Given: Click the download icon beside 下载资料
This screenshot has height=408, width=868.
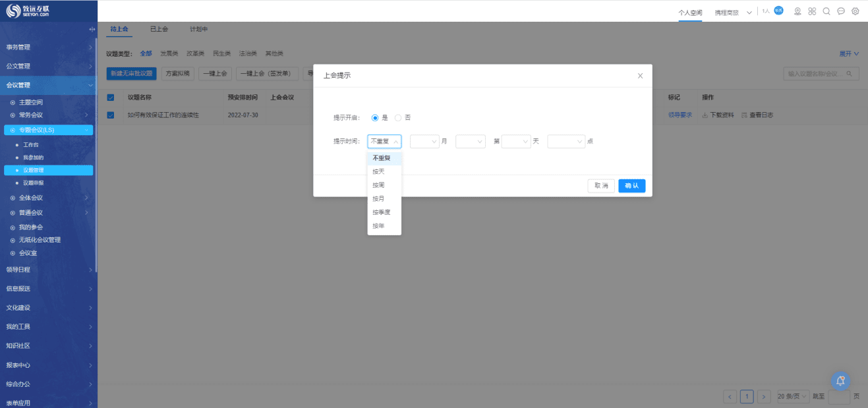Looking at the screenshot, I should point(705,115).
